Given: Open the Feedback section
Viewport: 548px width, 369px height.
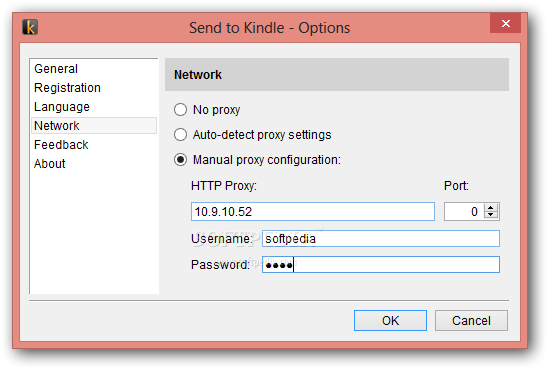Looking at the screenshot, I should (61, 145).
